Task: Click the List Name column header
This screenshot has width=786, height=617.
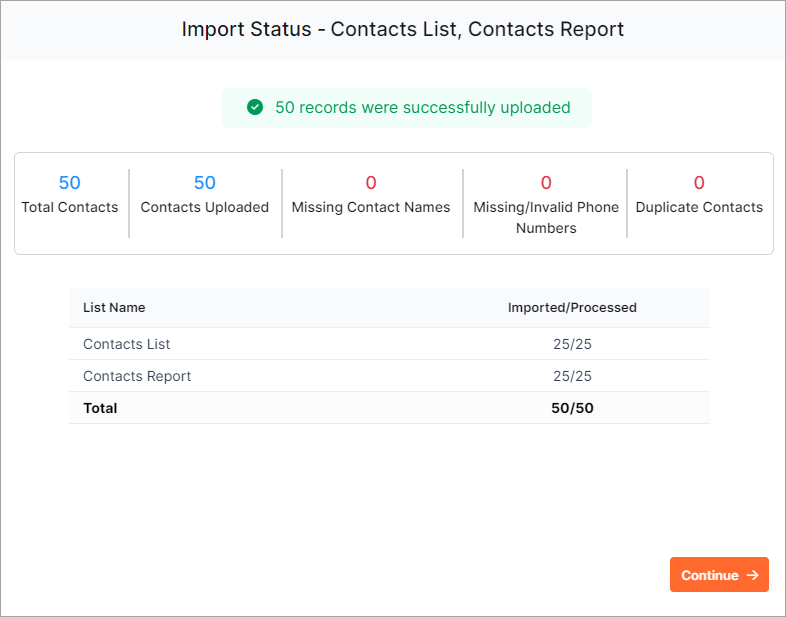Action: [x=114, y=307]
